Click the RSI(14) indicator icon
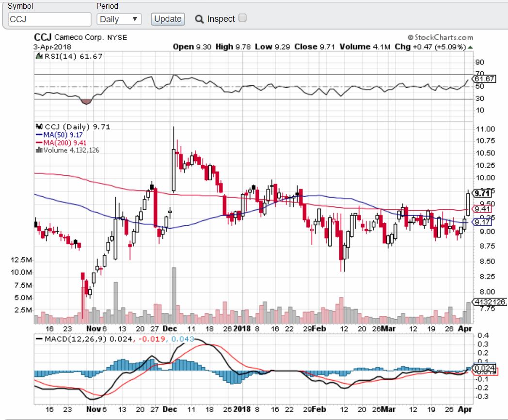Image resolution: width=508 pixels, height=420 pixels. coord(39,56)
